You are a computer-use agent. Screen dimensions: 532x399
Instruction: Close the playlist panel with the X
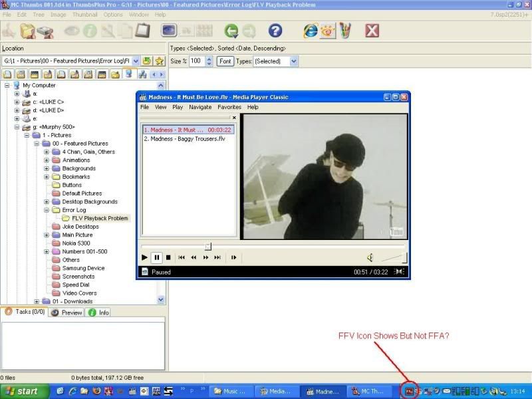tap(234, 118)
